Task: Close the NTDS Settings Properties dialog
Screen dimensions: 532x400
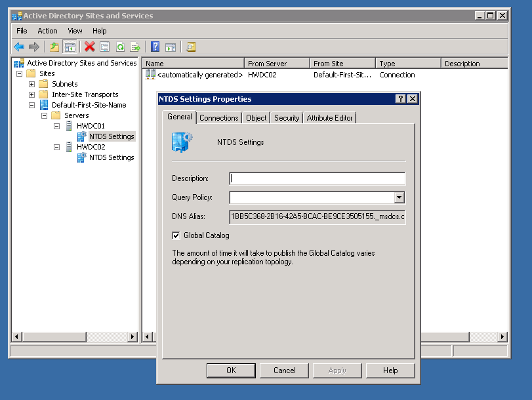Action: [412, 99]
